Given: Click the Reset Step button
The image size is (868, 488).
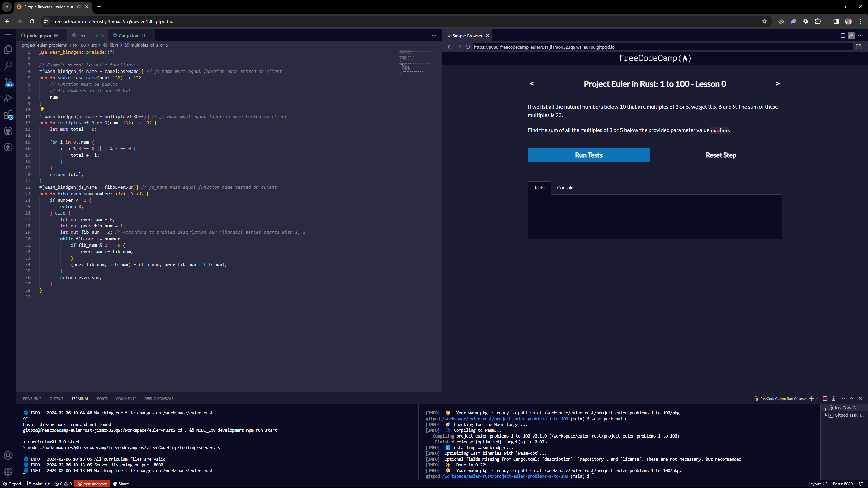Looking at the screenshot, I should pyautogui.click(x=721, y=155).
